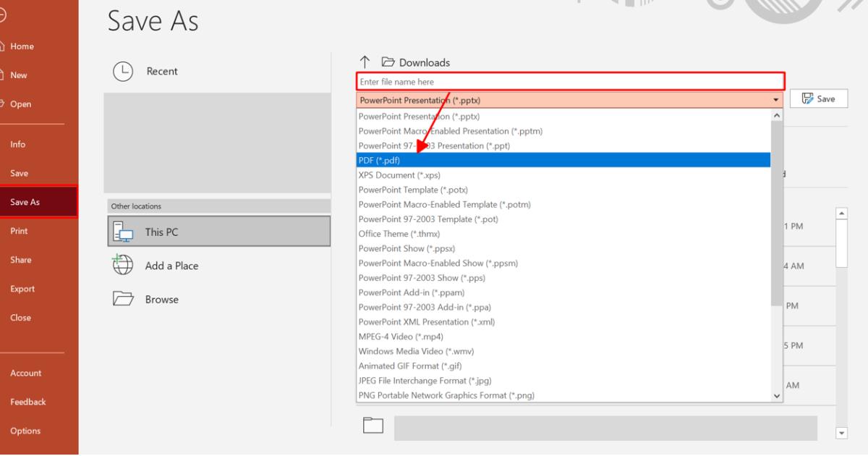This screenshot has width=868, height=456.
Task: Click the file name input field
Action: pyautogui.click(x=570, y=82)
